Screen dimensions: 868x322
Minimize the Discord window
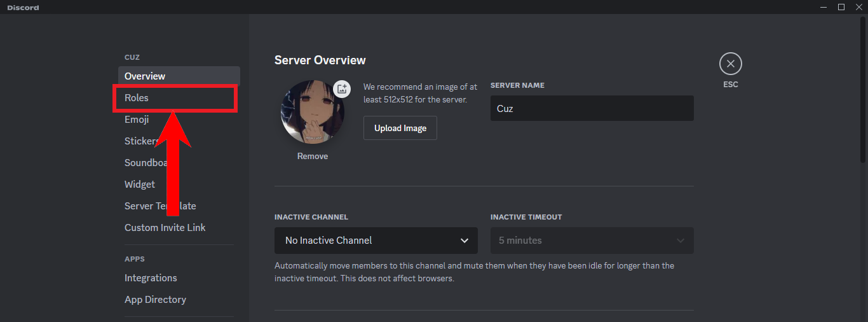824,7
